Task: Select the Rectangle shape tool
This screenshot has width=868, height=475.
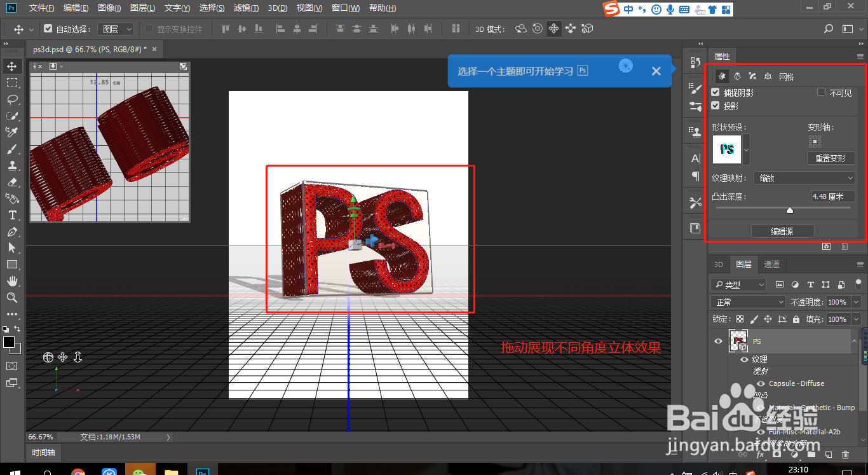Action: (12, 265)
